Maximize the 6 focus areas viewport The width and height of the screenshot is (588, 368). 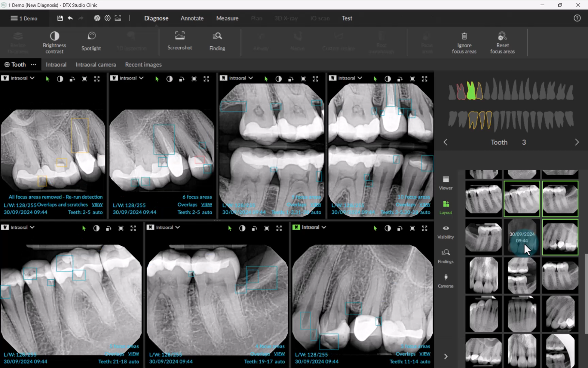[x=206, y=79]
